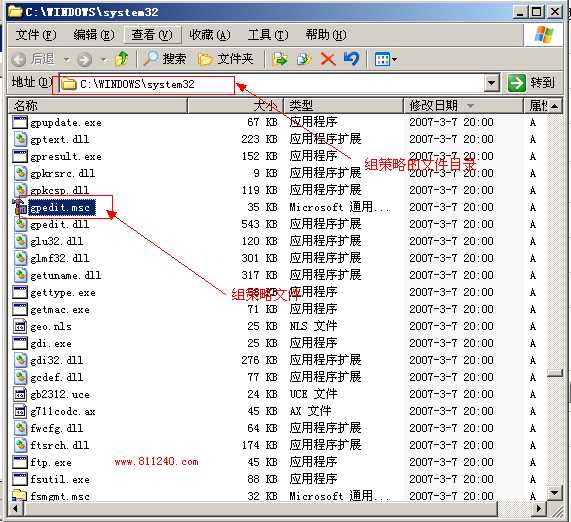The width and height of the screenshot is (571, 522).
Task: Open the 帮助(H) menu
Action: [326, 35]
